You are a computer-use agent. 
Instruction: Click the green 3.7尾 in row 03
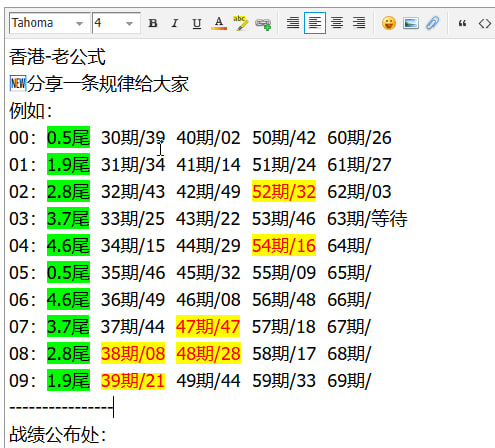68,218
